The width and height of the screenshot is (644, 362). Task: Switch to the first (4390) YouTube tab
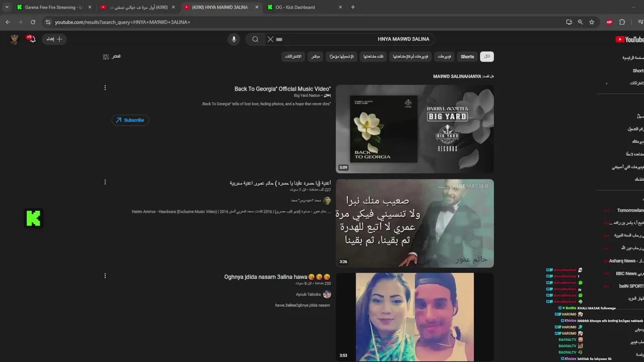(137, 7)
